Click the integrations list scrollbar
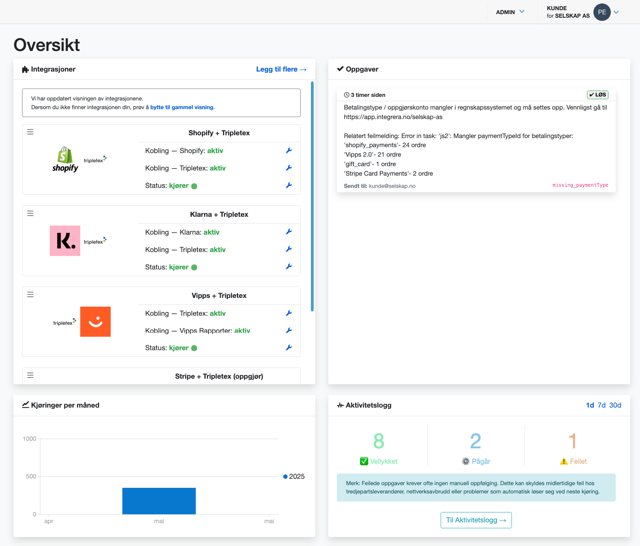This screenshot has height=546, width=640. (x=312, y=196)
